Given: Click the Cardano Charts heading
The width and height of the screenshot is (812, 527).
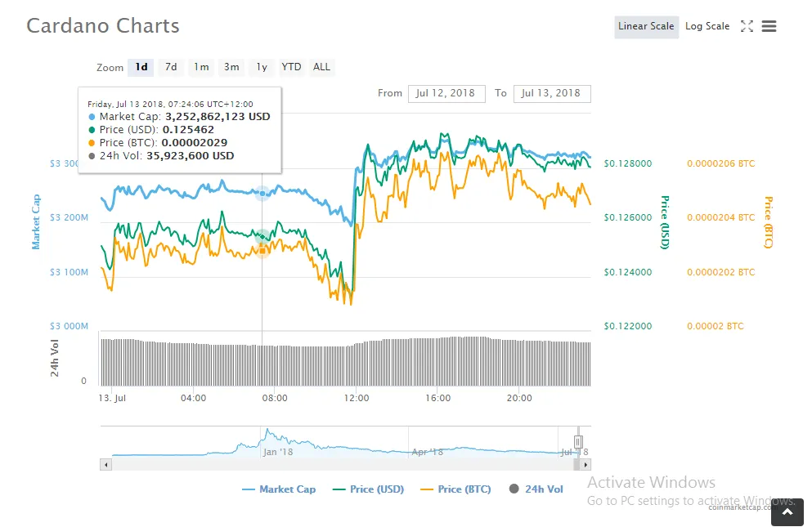Looking at the screenshot, I should [103, 26].
